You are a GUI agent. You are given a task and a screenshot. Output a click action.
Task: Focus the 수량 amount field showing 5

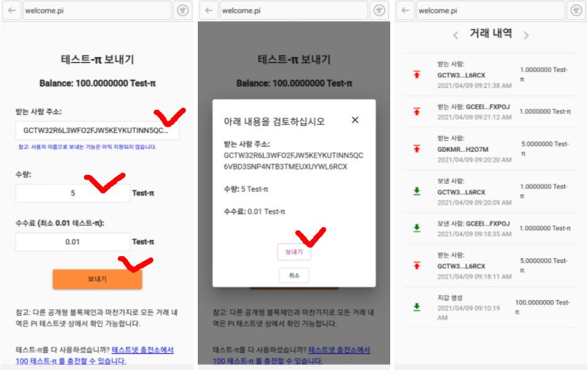pyautogui.click(x=72, y=193)
